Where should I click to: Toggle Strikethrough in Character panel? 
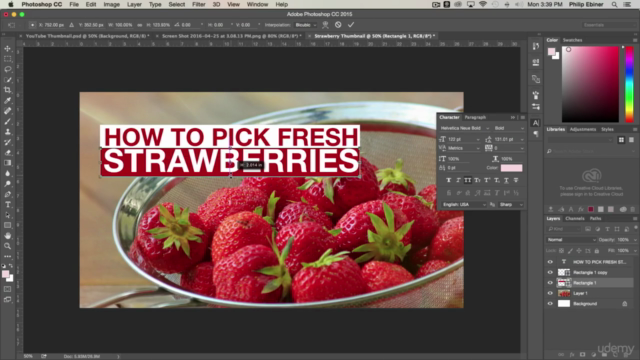(x=516, y=180)
